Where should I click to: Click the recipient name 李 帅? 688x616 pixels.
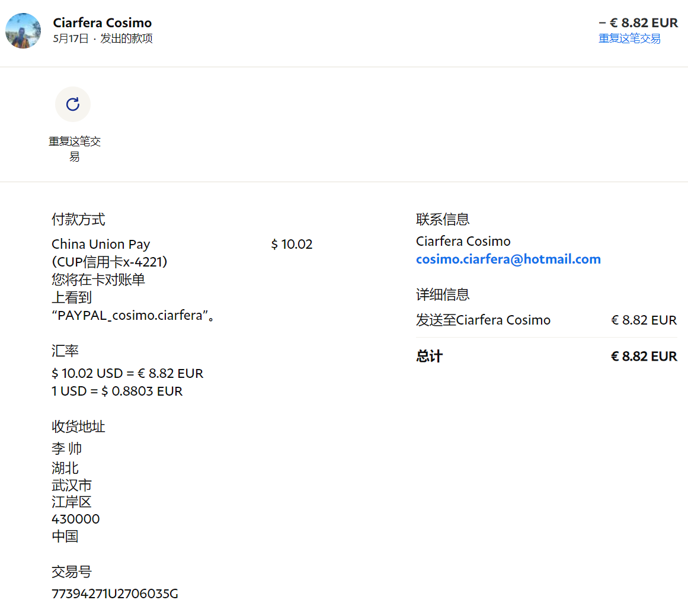click(x=66, y=448)
